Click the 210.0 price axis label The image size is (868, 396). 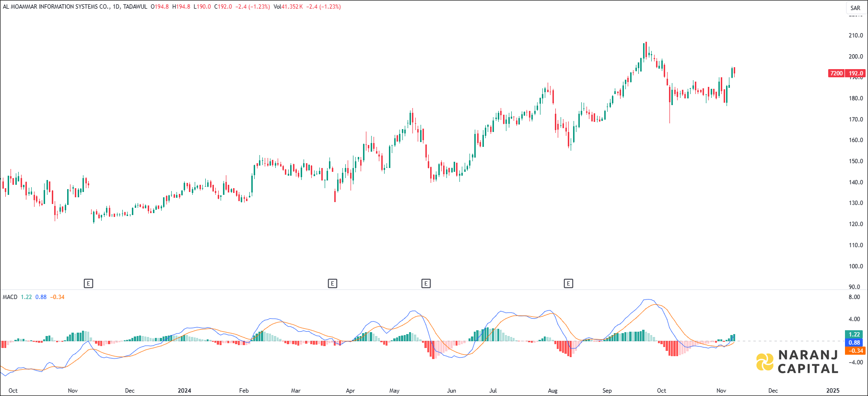pos(856,36)
